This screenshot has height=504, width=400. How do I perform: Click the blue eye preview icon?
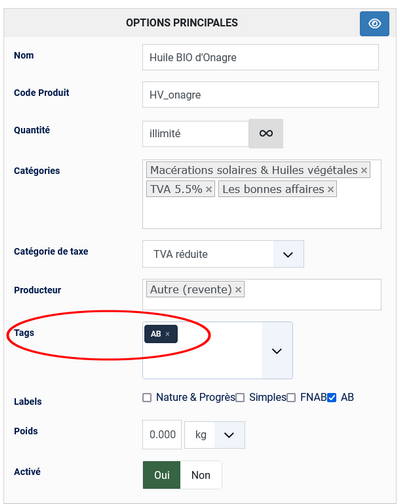(374, 24)
